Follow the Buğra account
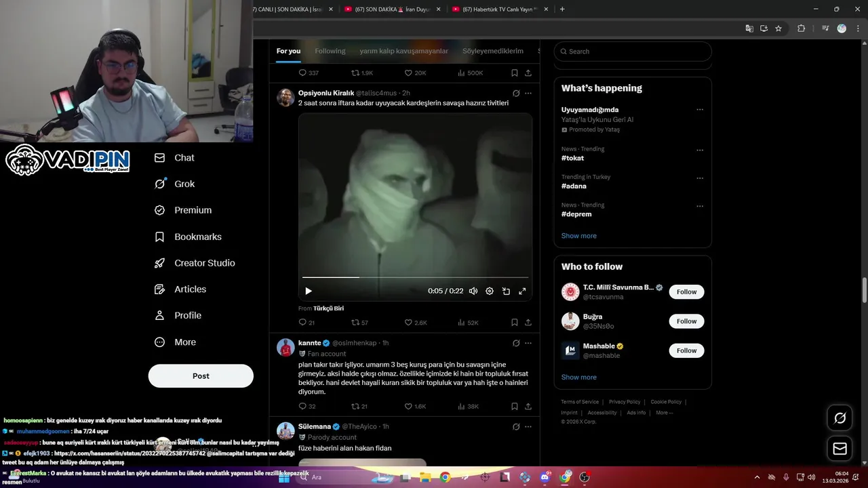Screen dimensions: 868x488 (686, 321)
